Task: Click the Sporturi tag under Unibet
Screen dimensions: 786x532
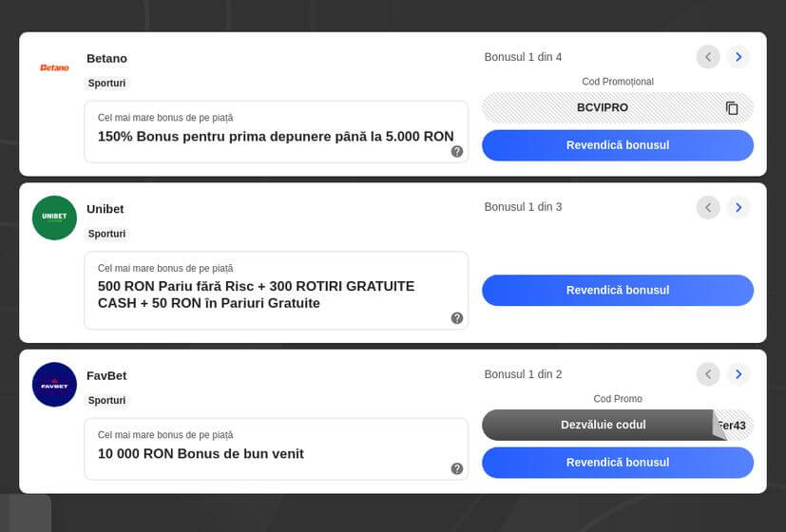Action: pyautogui.click(x=106, y=234)
